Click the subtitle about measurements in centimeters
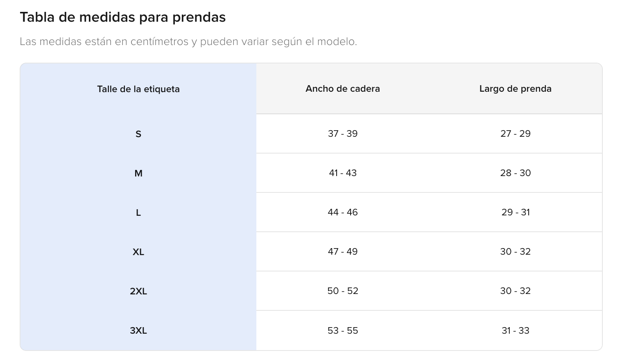This screenshot has height=364, width=620. 188,41
